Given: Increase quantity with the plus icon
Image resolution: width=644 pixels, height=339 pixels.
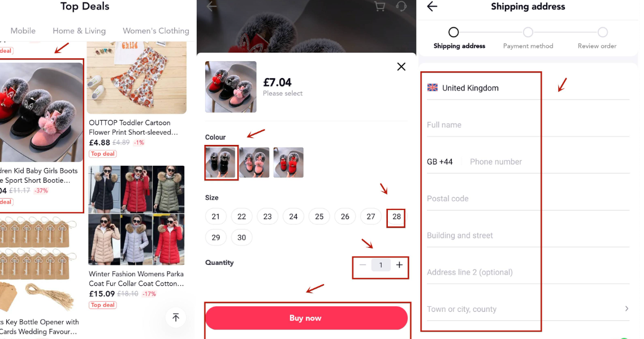Looking at the screenshot, I should (x=399, y=265).
